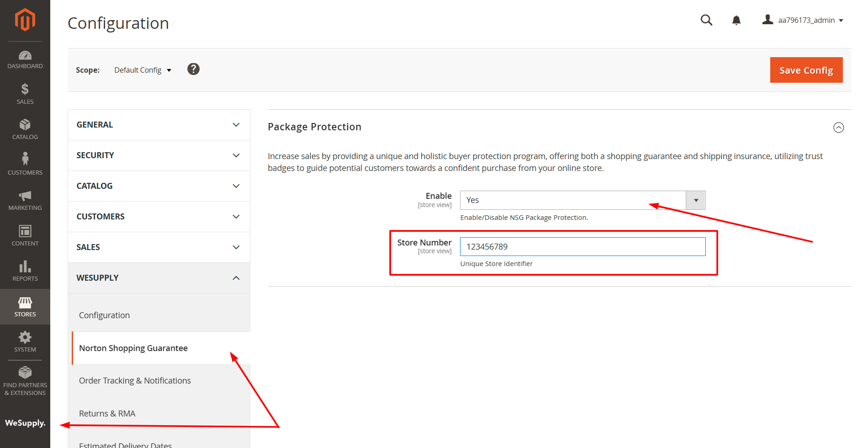Click the Enable/Disable NSG Package Protection note
Screen dimensions: 868x448
(524, 218)
